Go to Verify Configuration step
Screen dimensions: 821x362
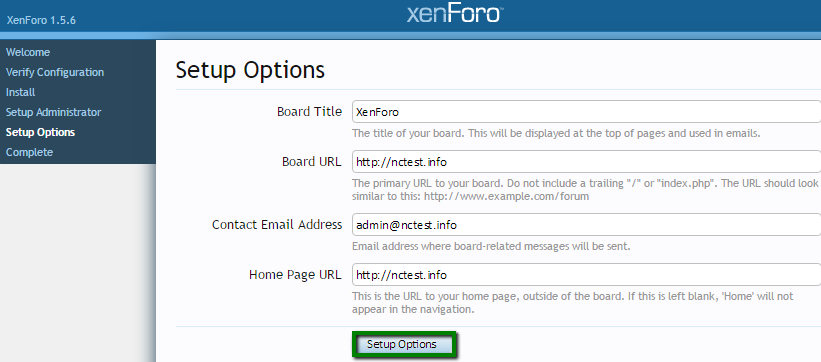pyautogui.click(x=55, y=72)
